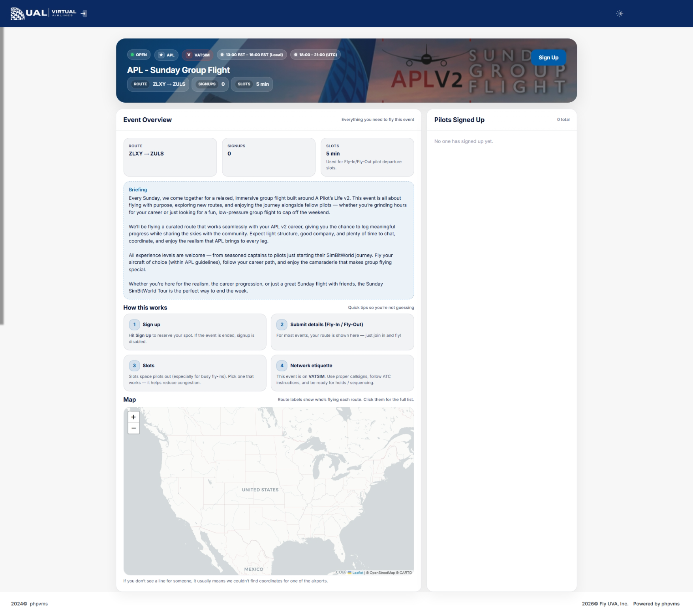Click the UAL Virtual Airlines globe logo
693x616 pixels.
[17, 13]
